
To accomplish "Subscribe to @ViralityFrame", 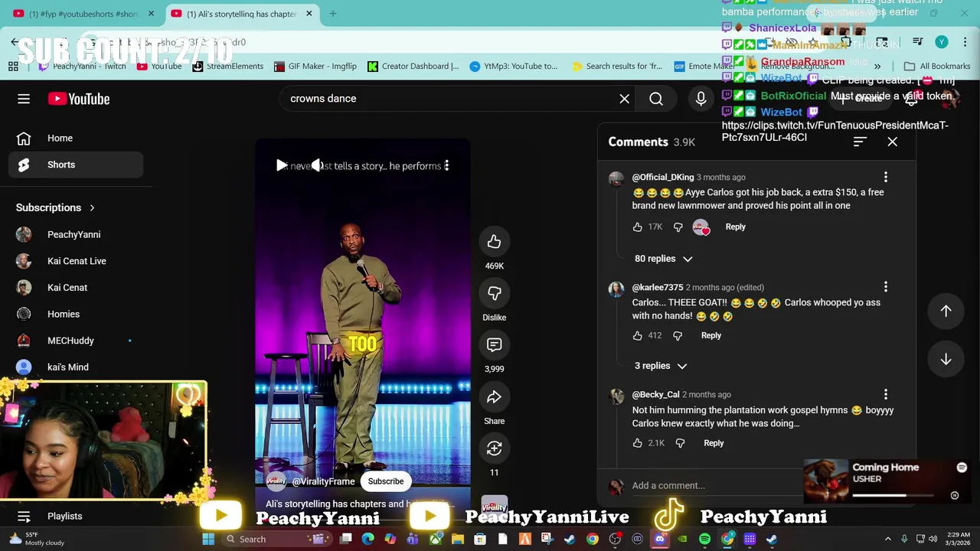I will click(385, 481).
